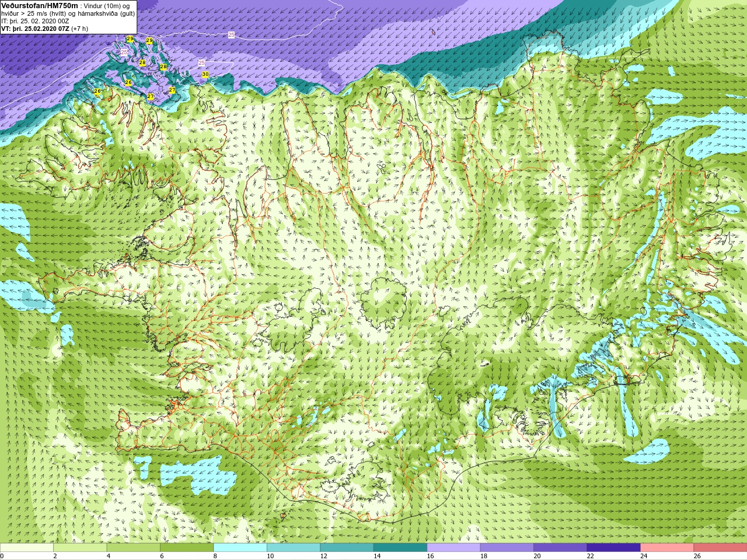Select the title text Veðurstofan/HM750m
The image size is (747, 560).
coord(40,5)
